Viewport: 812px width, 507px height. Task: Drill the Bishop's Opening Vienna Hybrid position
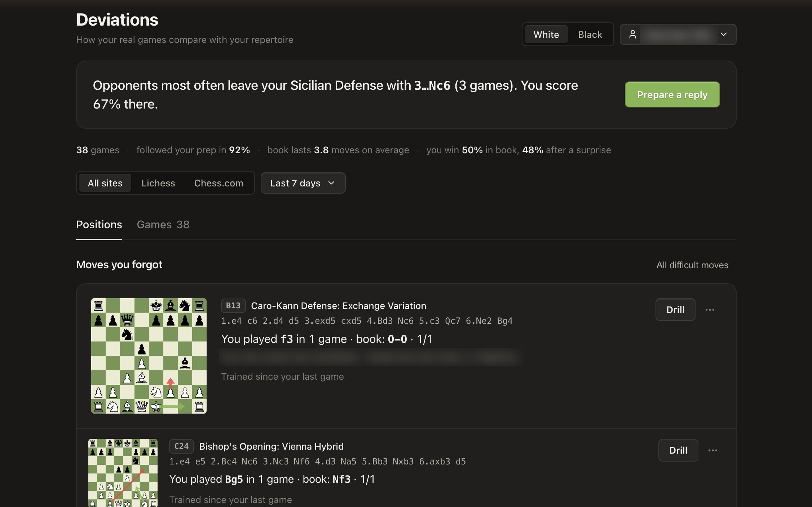(678, 450)
